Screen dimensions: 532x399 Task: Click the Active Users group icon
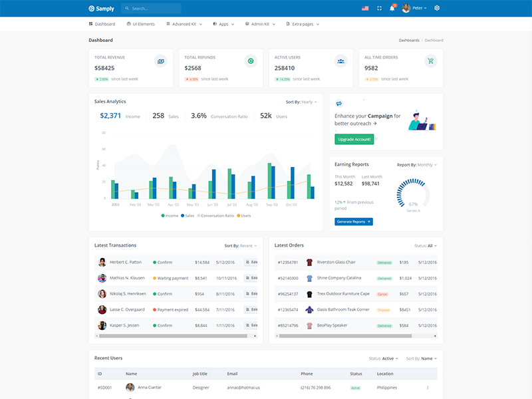tap(340, 61)
